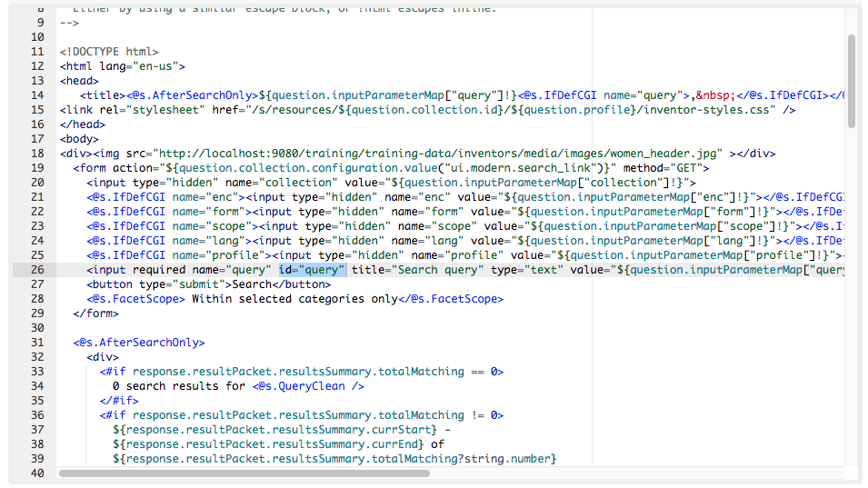Click the </#if> closing directive
868x488 pixels.
[x=119, y=401]
